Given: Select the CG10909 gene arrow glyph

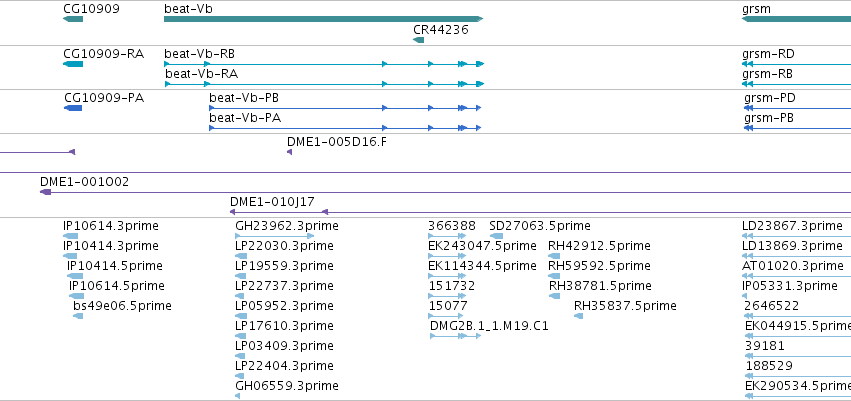Looking at the screenshot, I should 73,19.
